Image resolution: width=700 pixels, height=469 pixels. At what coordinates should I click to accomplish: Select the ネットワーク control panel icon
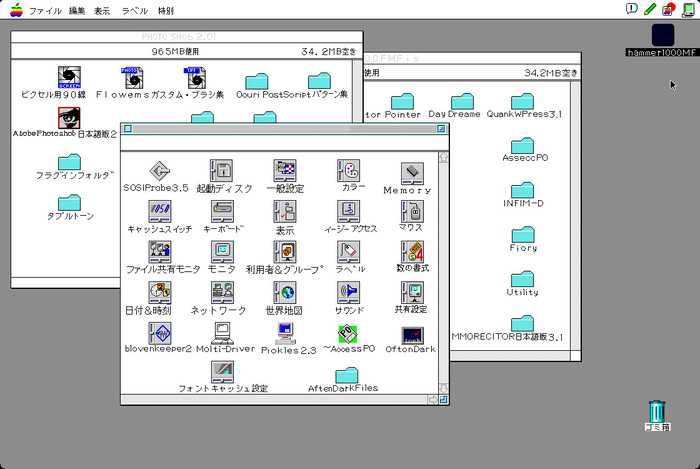pyautogui.click(x=221, y=292)
